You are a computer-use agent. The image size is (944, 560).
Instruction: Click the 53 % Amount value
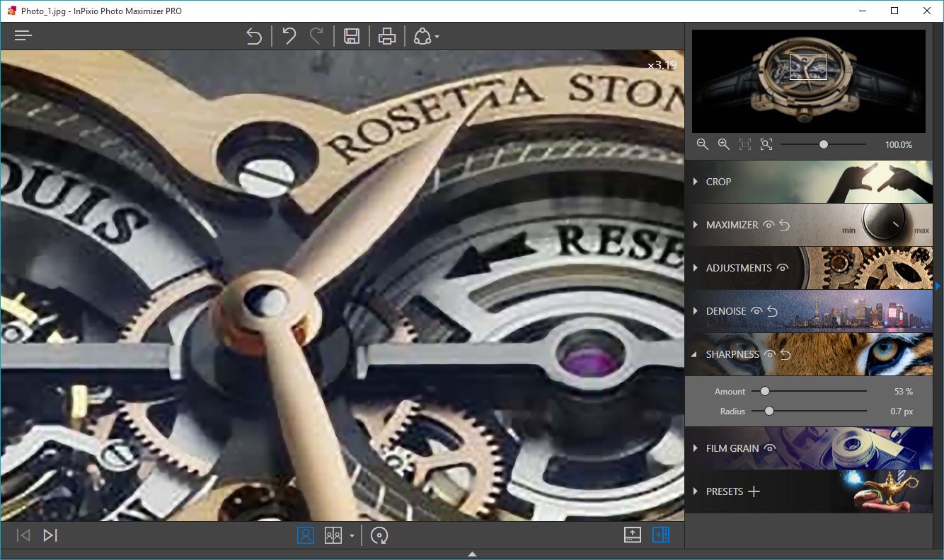[904, 391]
